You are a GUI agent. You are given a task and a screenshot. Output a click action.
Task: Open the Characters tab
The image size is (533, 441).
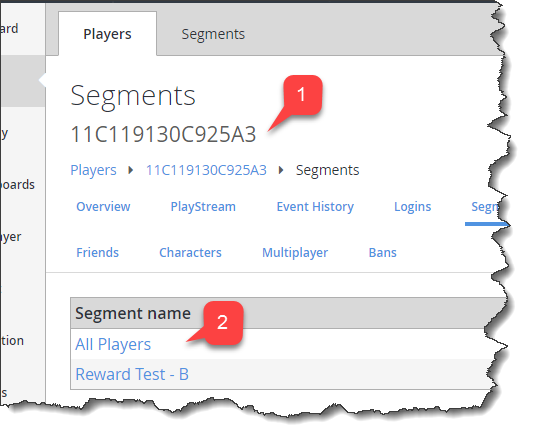coord(190,252)
